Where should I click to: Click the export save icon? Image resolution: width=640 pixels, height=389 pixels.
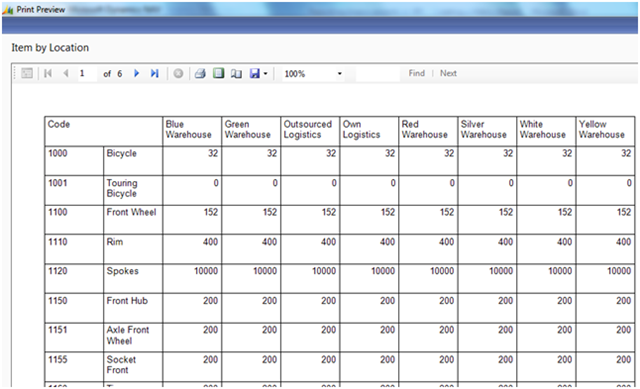pos(255,73)
